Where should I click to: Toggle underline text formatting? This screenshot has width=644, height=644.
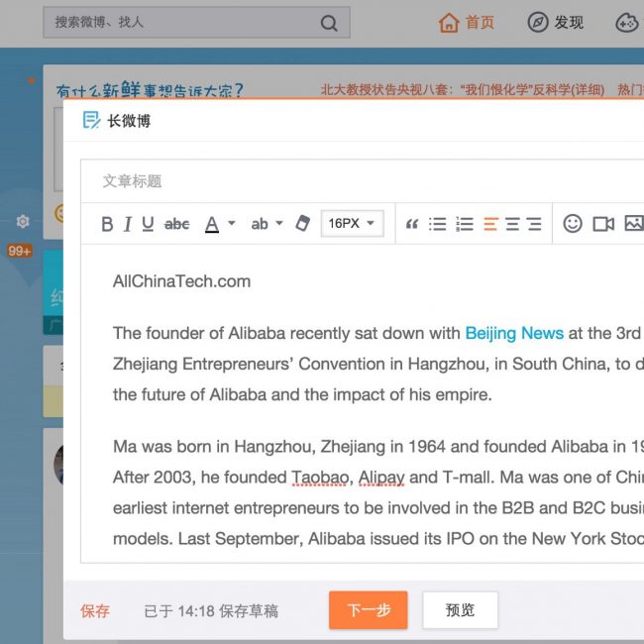[148, 224]
